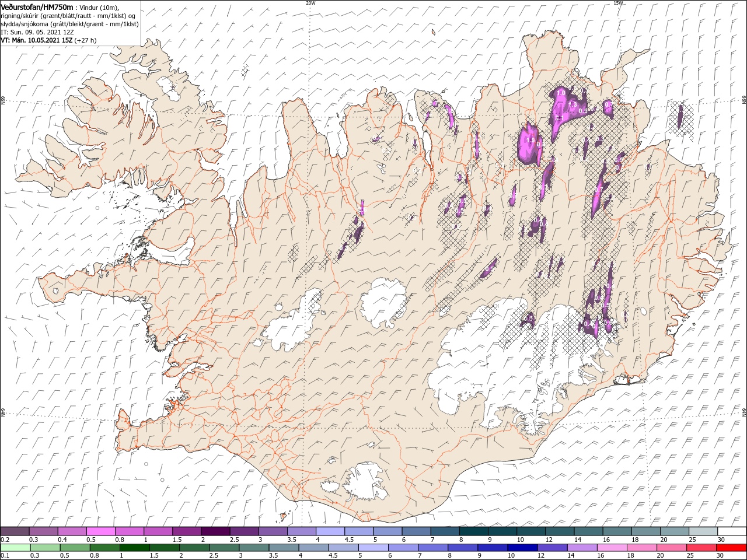Pick upper legend swatch between 4 and 4.5
The image size is (747, 560).
330,531
